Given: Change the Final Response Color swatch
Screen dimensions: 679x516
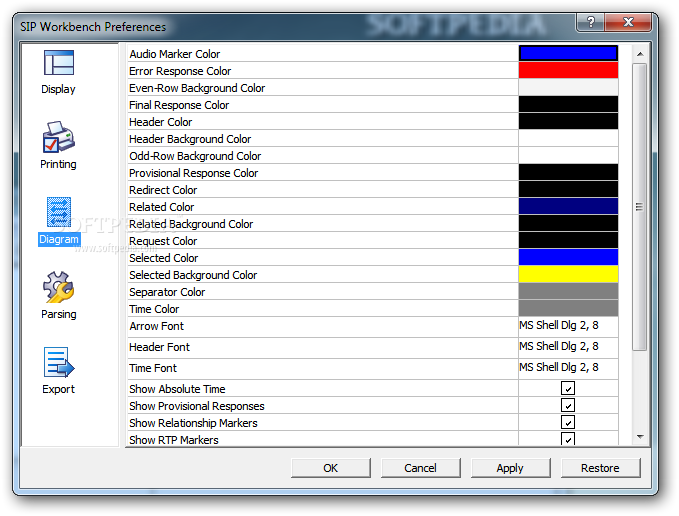Looking at the screenshot, I should coord(568,104).
